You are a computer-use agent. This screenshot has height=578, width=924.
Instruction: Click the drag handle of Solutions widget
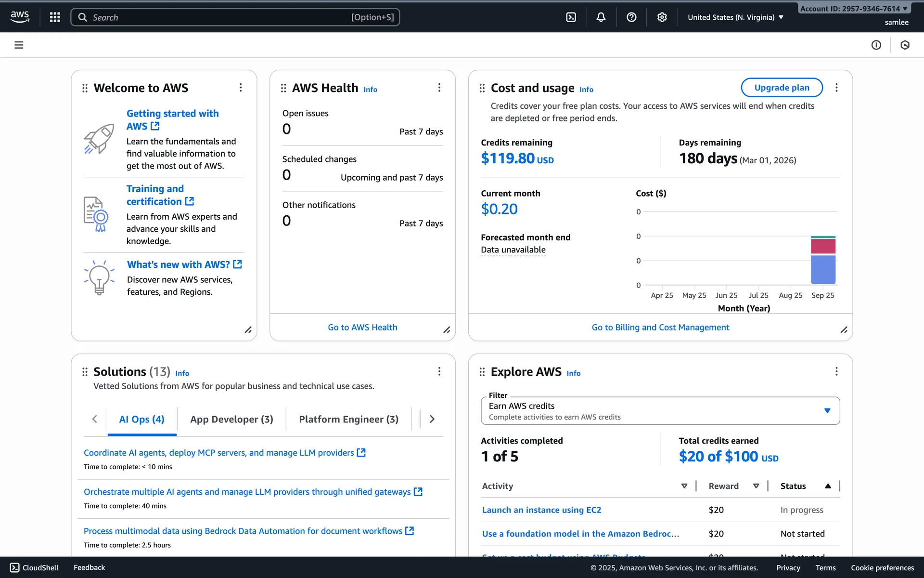click(x=85, y=372)
